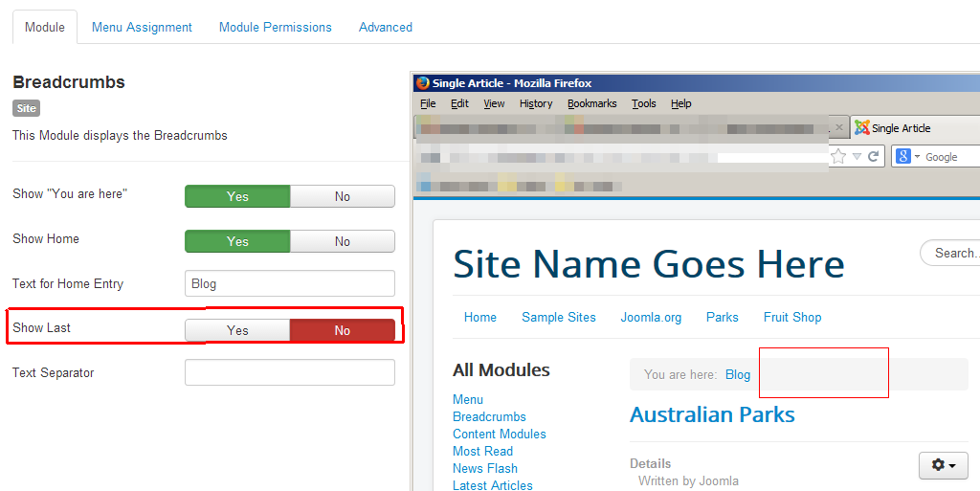Click the Text Separator input field
Viewport: 980px width, 491px height.
[x=289, y=372]
